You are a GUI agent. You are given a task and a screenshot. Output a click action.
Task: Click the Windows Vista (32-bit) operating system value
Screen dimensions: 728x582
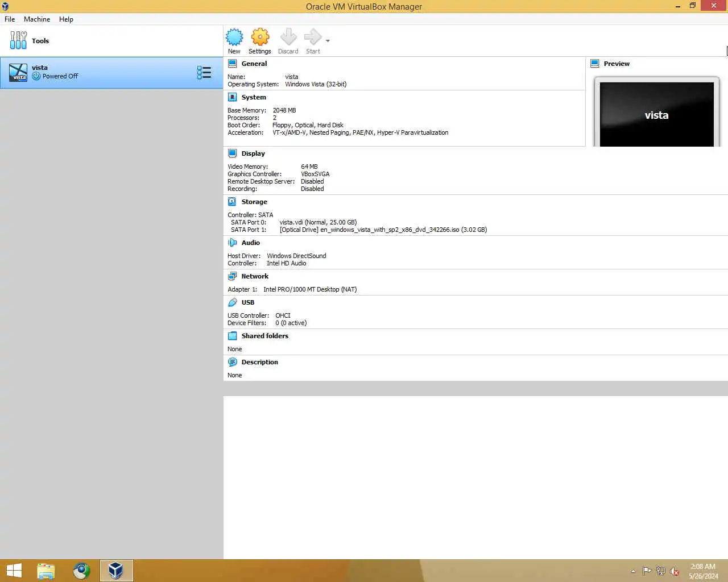[316, 84]
